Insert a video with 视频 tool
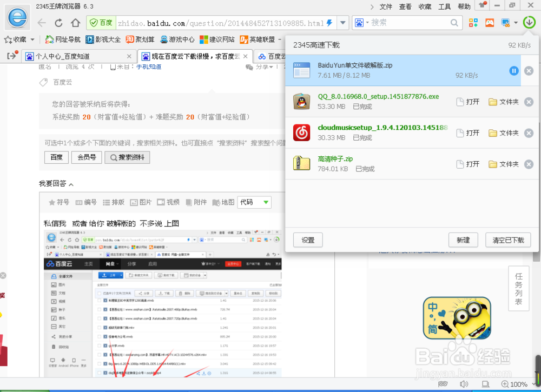 click(168, 202)
